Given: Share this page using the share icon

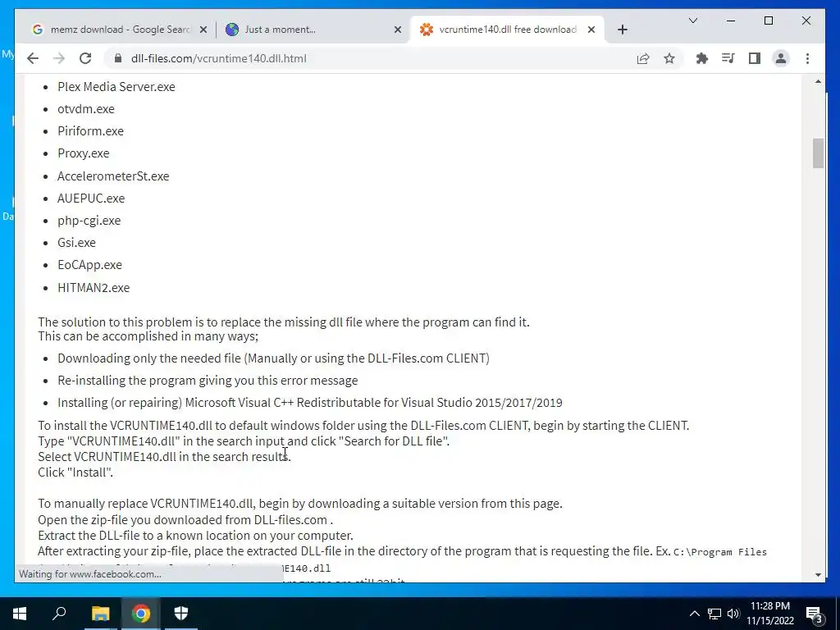Looking at the screenshot, I should [x=643, y=58].
